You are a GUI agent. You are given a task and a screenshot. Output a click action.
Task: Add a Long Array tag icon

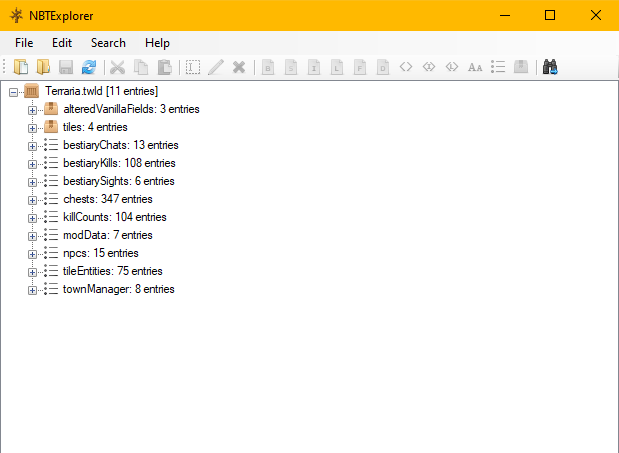(452, 67)
